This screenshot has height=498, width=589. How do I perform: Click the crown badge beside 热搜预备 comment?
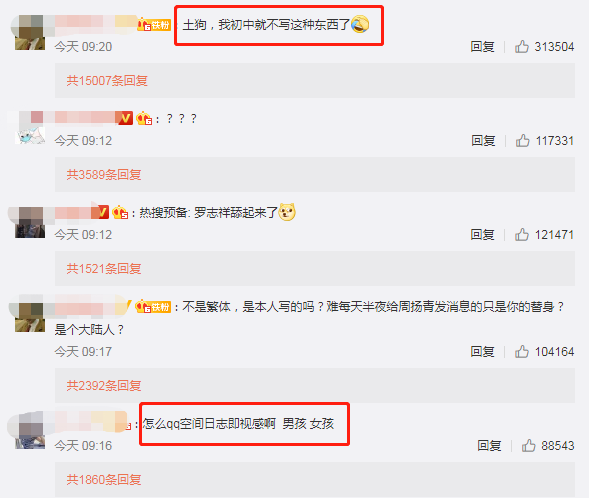coord(120,213)
